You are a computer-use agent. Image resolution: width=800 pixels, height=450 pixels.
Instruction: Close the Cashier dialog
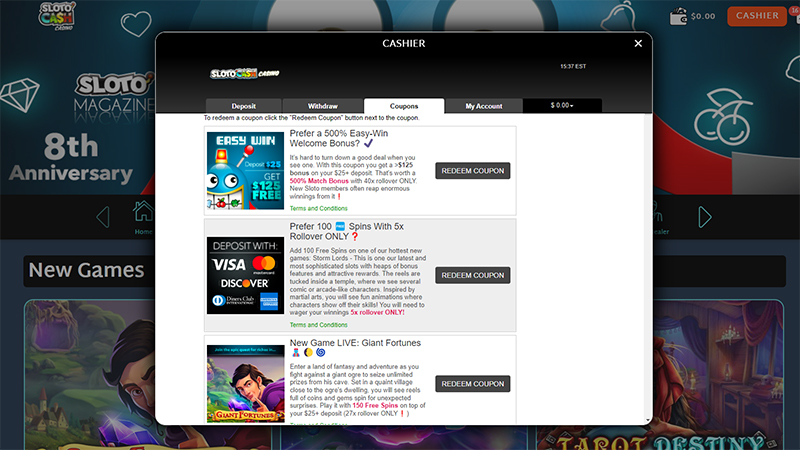638,43
